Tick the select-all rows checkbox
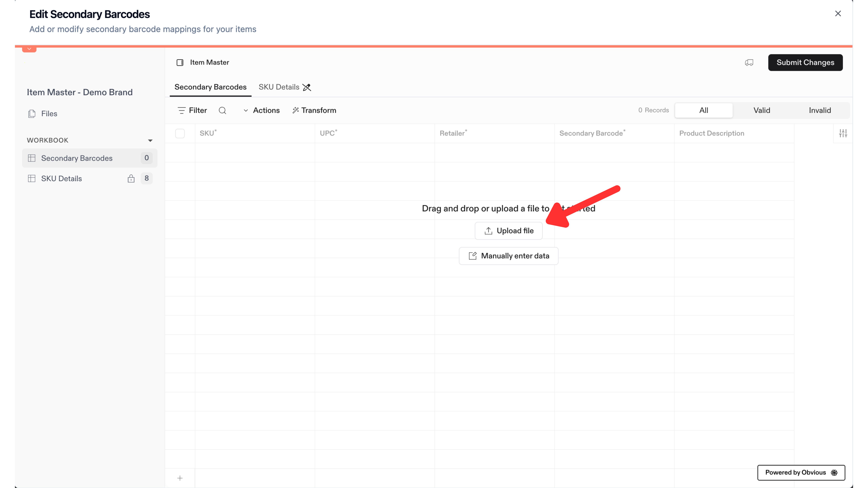 [180, 133]
